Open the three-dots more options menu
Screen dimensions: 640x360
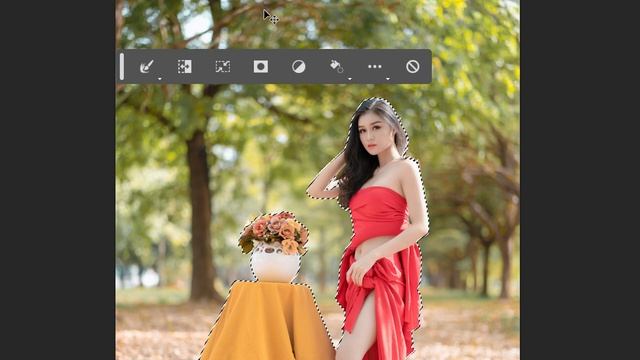pyautogui.click(x=375, y=67)
